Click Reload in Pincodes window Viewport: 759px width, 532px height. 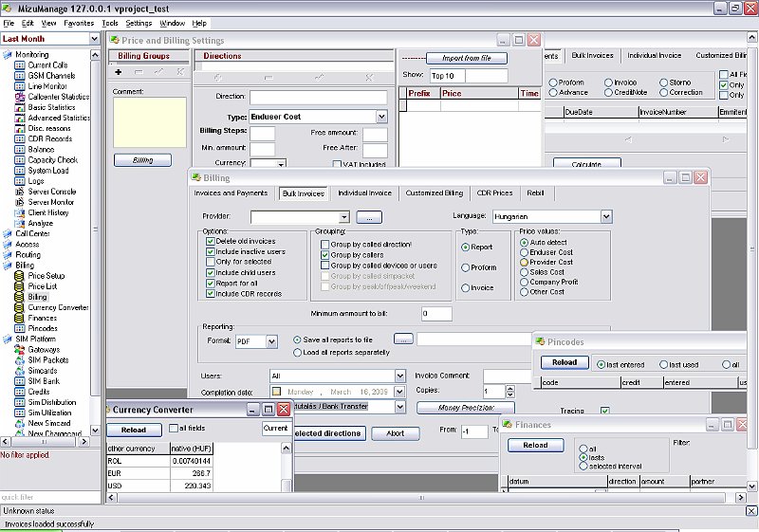click(x=565, y=362)
